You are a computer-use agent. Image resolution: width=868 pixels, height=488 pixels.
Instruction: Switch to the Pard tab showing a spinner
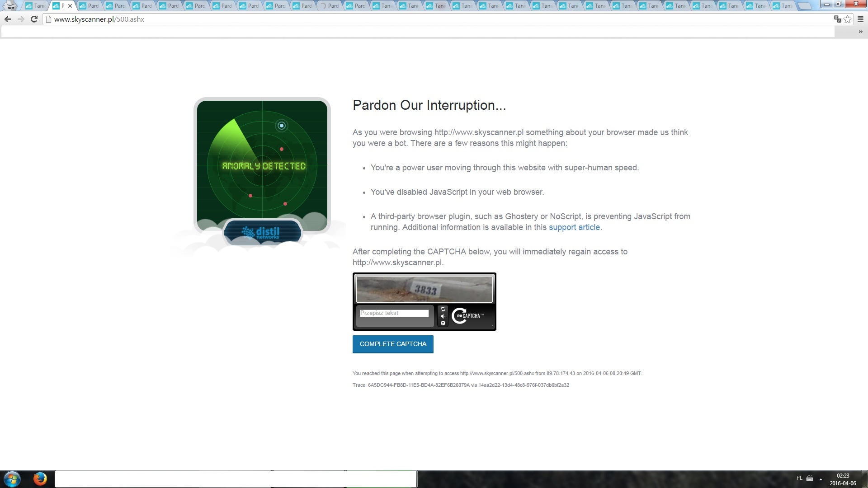[x=330, y=6]
